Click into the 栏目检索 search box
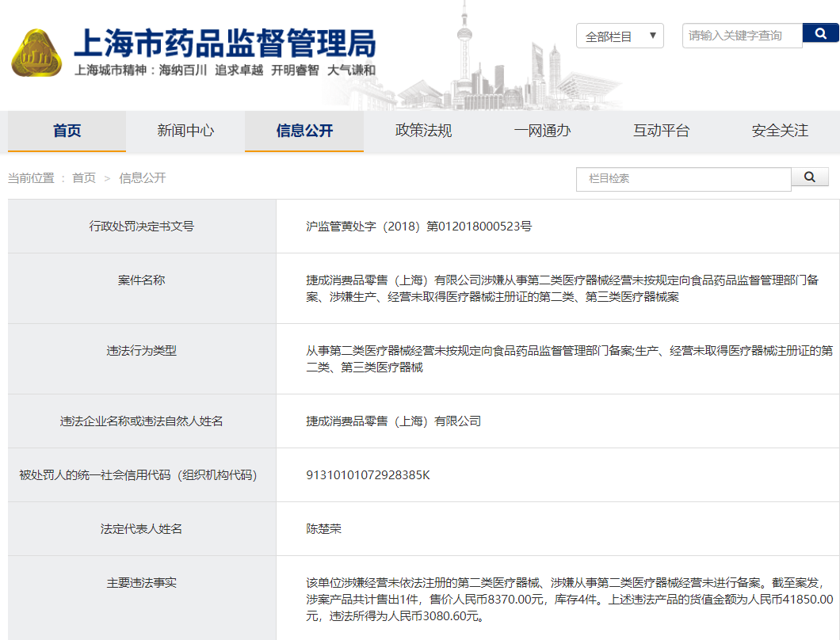This screenshot has height=640, width=840. click(x=683, y=179)
